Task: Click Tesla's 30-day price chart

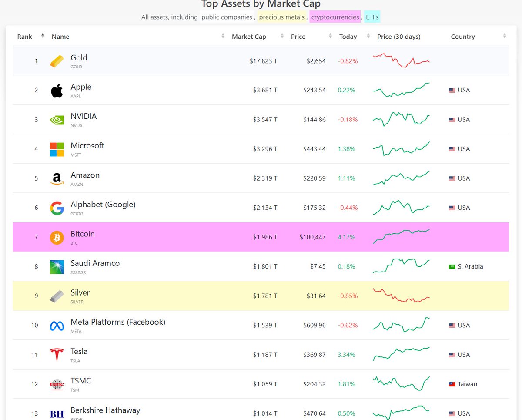Action: coord(401,354)
